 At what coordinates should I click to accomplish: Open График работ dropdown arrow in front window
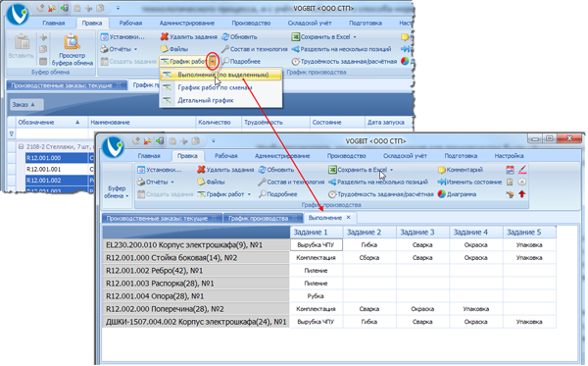pyautogui.click(x=249, y=194)
